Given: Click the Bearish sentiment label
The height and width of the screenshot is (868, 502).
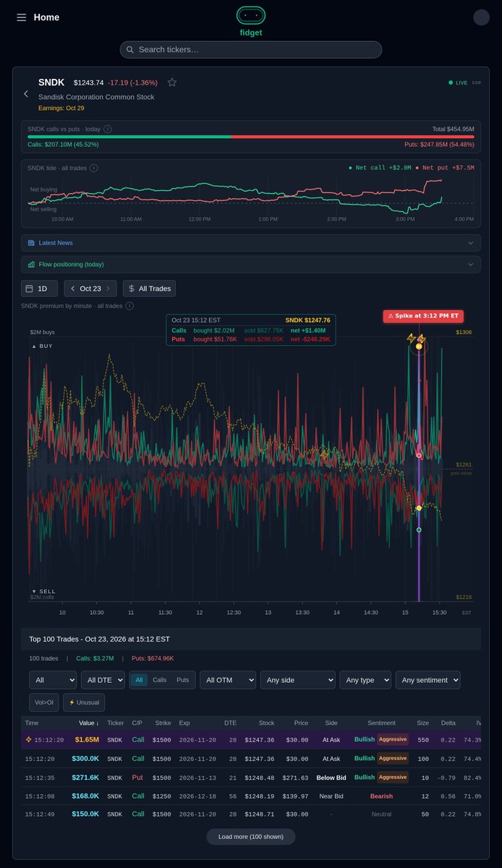Looking at the screenshot, I should 381,796.
